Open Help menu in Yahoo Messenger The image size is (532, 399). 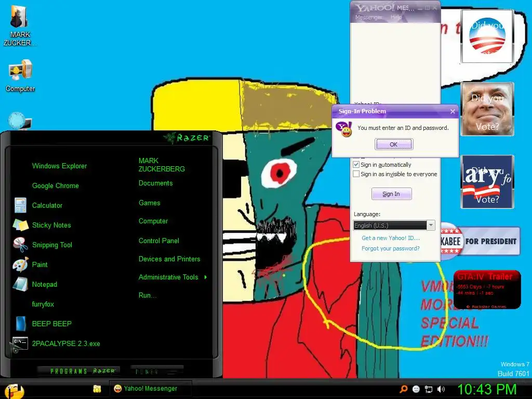click(396, 17)
